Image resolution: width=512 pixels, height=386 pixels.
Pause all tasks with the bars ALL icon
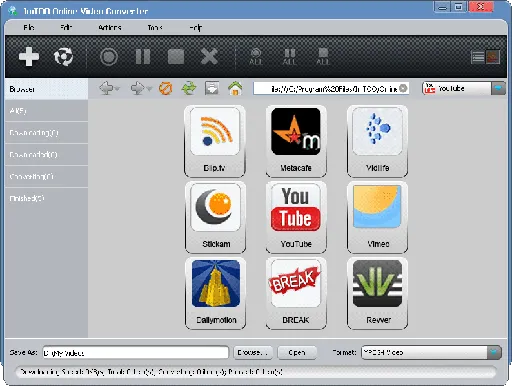click(x=289, y=57)
